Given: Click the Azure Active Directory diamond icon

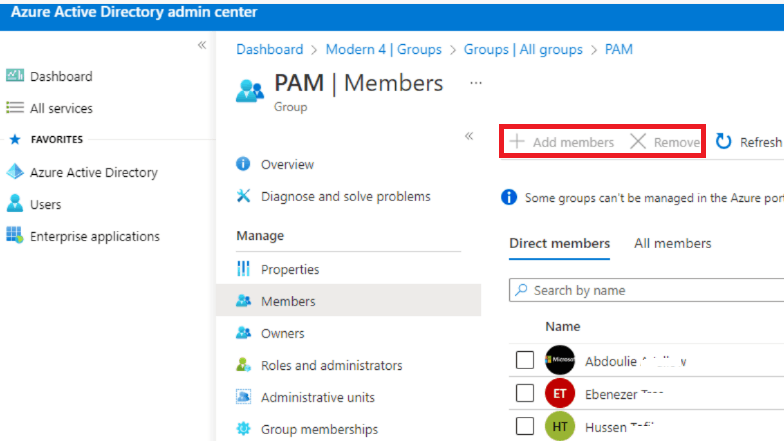Looking at the screenshot, I should [15, 172].
